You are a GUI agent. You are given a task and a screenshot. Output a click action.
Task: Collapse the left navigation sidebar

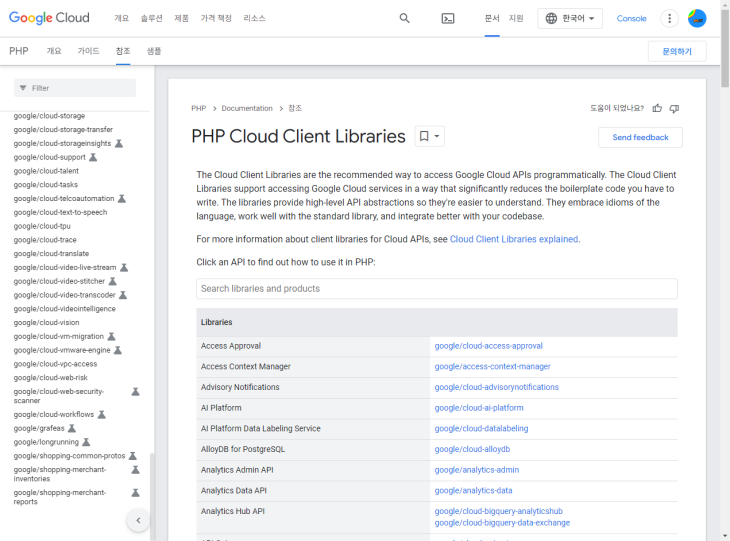138,520
